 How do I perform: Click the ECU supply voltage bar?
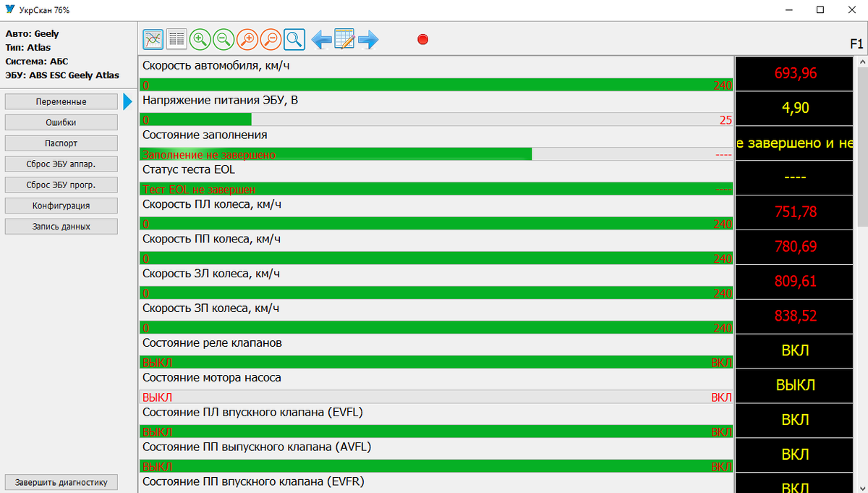coord(435,119)
